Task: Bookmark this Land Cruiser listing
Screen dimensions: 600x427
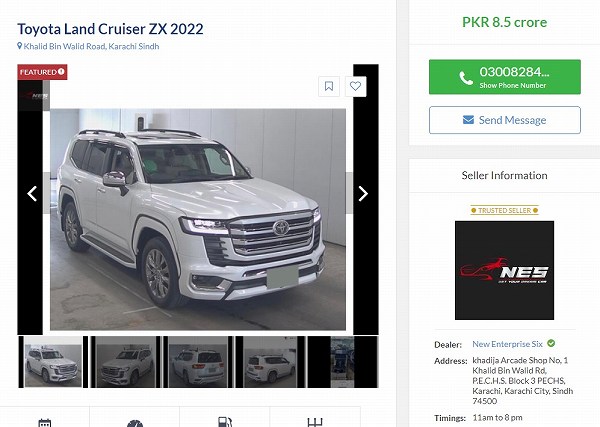Action: [329, 86]
